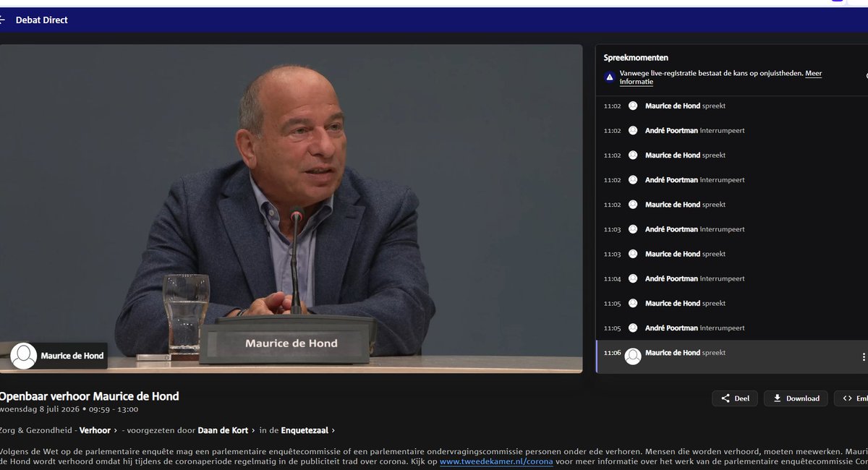Click speaker avatar on the video overlay chip
Image resolution: width=868 pixels, height=470 pixels.
pyautogui.click(x=24, y=356)
